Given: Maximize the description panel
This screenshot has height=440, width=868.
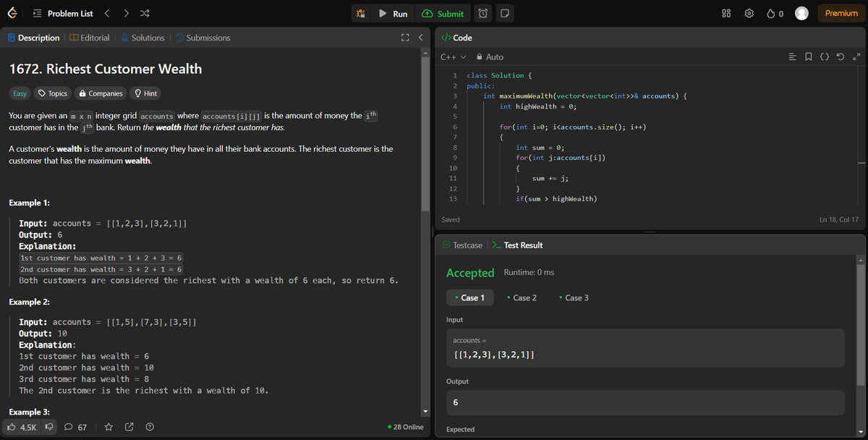Looking at the screenshot, I should click(406, 38).
